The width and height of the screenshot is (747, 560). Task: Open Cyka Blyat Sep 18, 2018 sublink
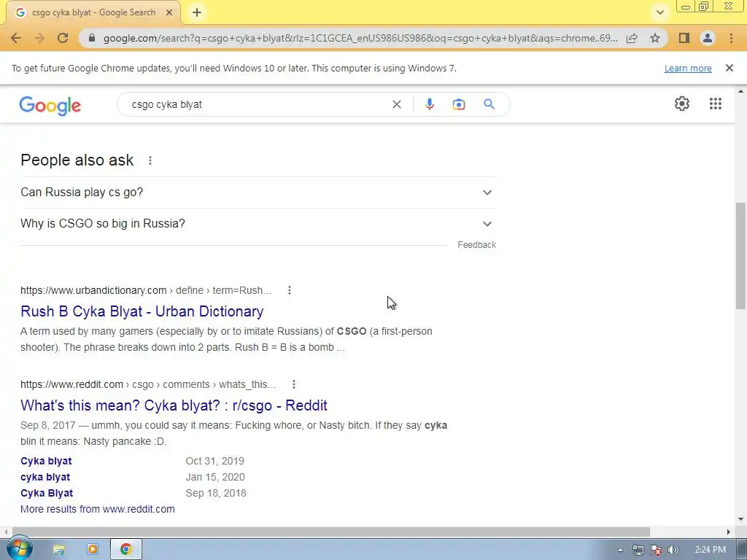coord(47,494)
